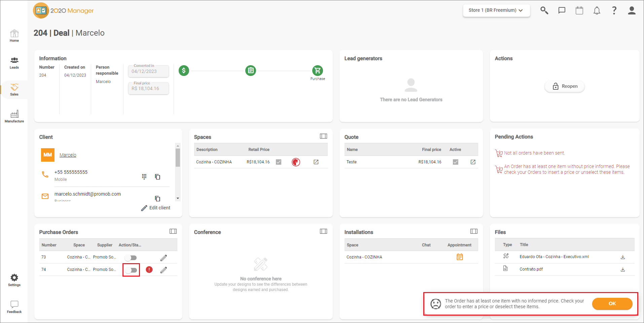Toggle the Active checkbox for Teste quote
Viewport: 644px width, 323px height.
pyautogui.click(x=455, y=162)
